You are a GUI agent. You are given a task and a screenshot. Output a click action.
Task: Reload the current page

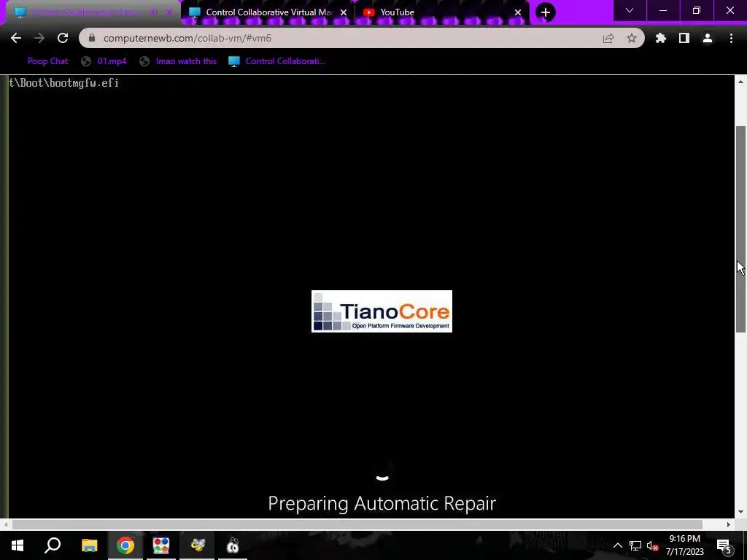point(63,38)
